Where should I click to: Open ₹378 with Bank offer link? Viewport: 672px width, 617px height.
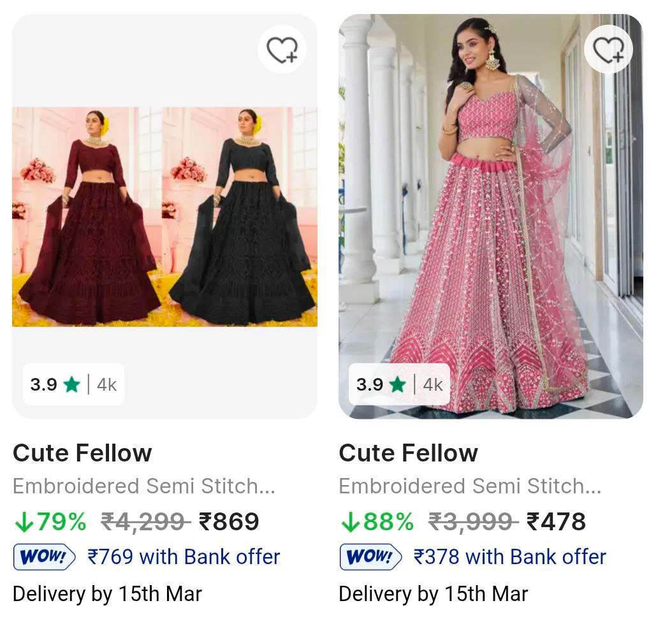pyautogui.click(x=509, y=557)
